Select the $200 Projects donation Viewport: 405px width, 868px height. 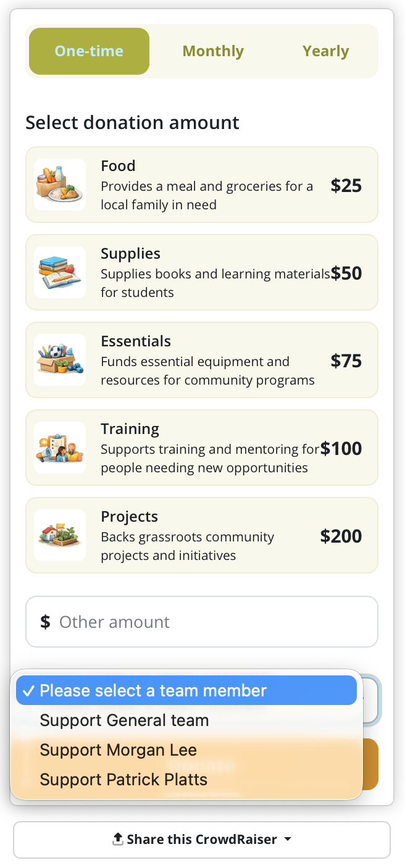pos(202,535)
